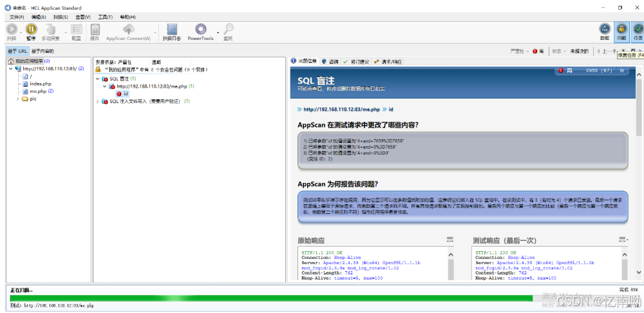Expand the pic folder node
This screenshot has height=313, width=644.
17,99
